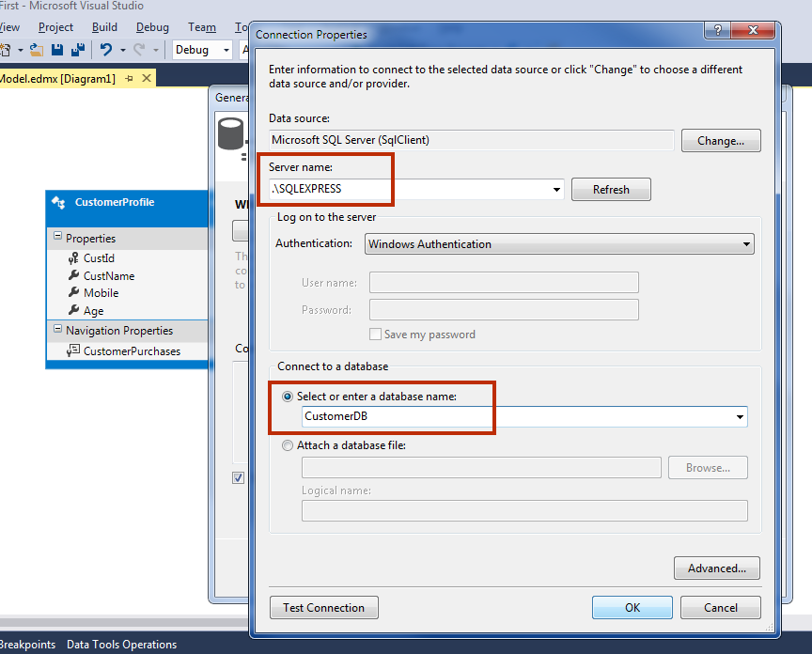The image size is (812, 654).
Task: Click the wrench icon beside Mobile
Action: [x=73, y=292]
